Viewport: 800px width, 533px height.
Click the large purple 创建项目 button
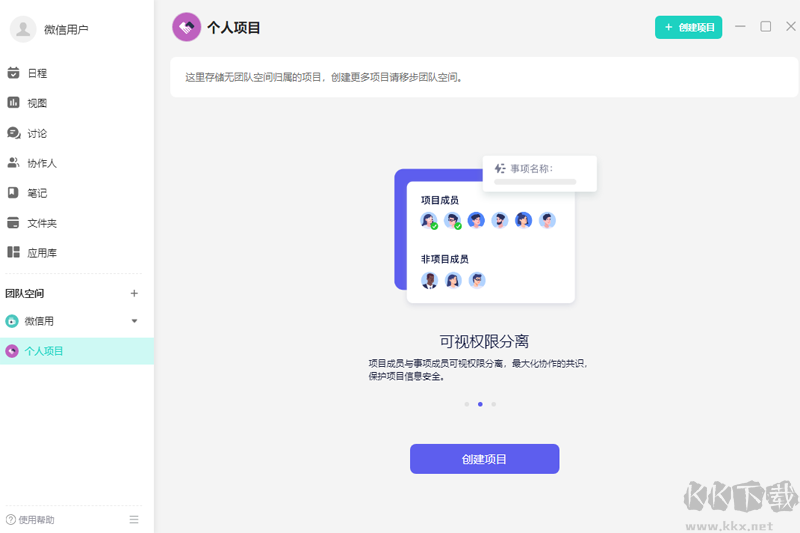(x=484, y=459)
